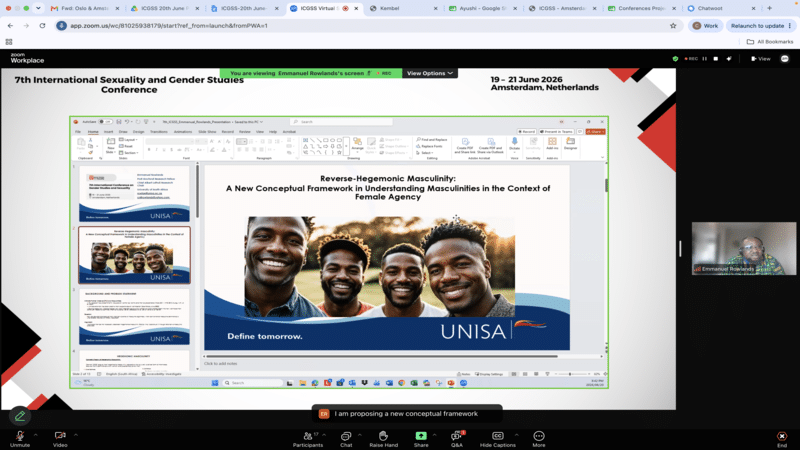Viewport: 800px width, 450px height.
Task: Click the side panel resize handle
Action: (680, 248)
